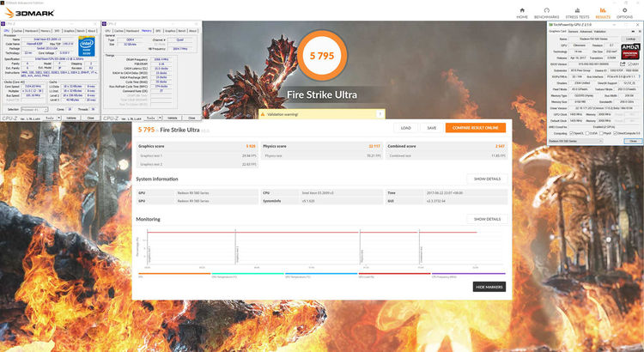Click Validate button in second CPU-Z window

[x=173, y=118]
